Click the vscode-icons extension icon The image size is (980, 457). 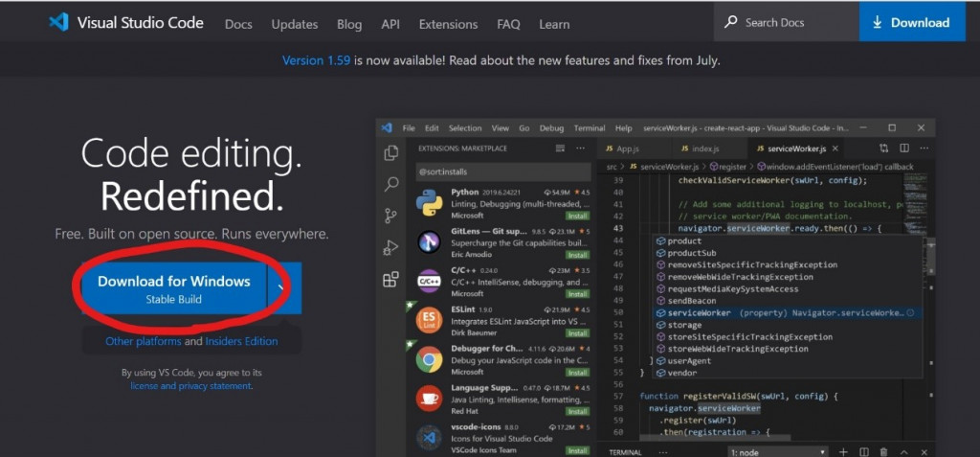[430, 438]
